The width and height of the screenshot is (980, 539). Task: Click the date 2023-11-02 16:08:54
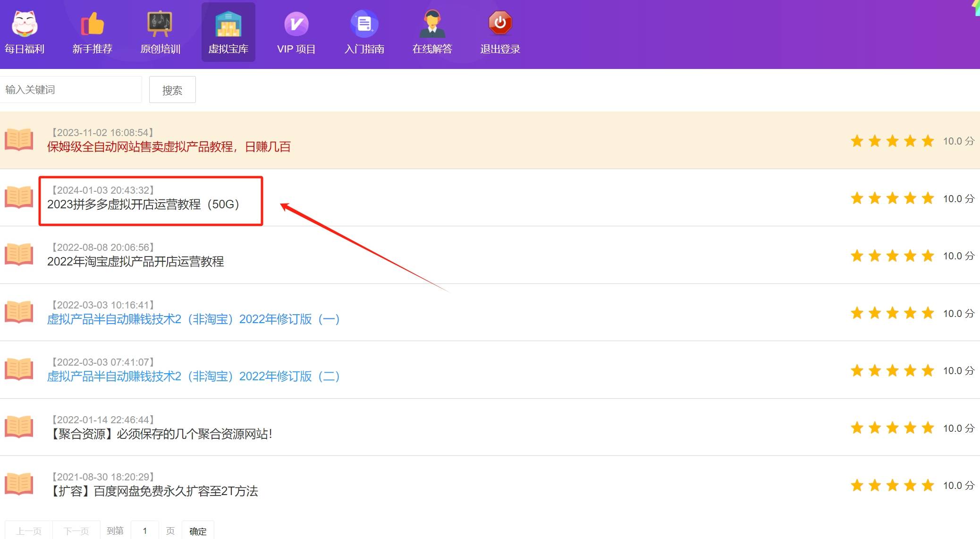pyautogui.click(x=103, y=133)
